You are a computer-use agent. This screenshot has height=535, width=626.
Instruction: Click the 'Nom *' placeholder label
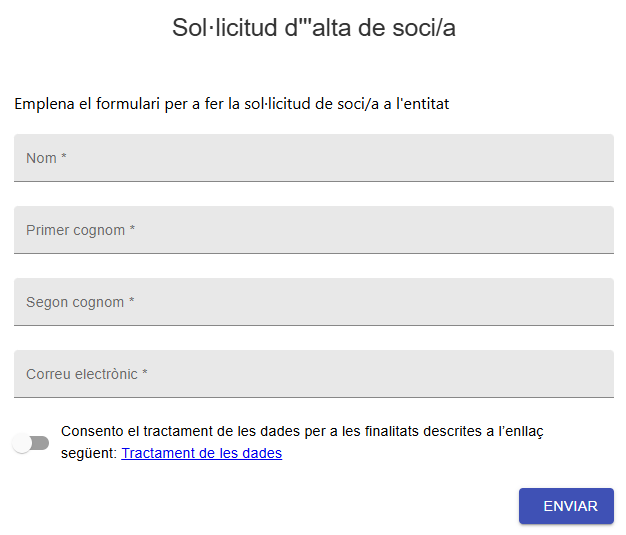pyautogui.click(x=46, y=158)
